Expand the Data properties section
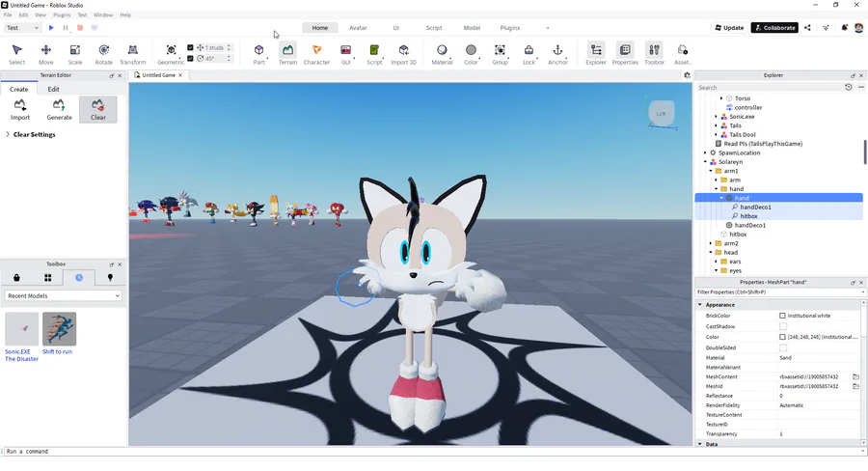The height and width of the screenshot is (471, 868). coord(700,444)
